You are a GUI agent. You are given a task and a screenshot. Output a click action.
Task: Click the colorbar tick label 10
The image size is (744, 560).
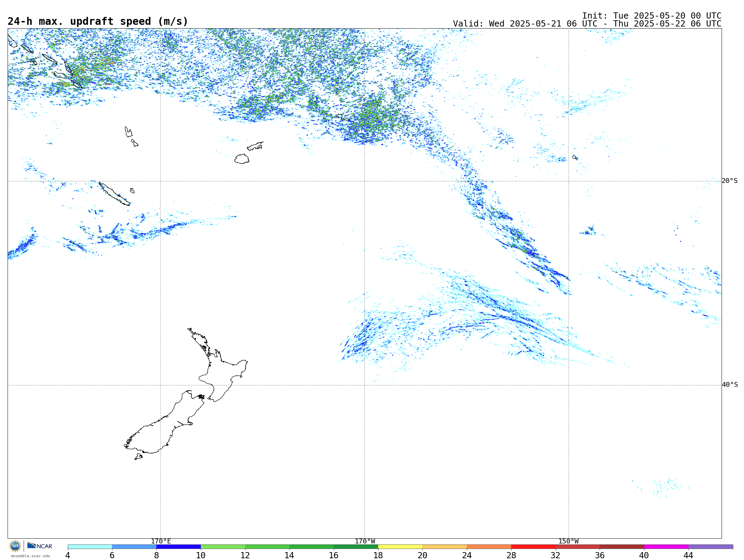click(201, 555)
